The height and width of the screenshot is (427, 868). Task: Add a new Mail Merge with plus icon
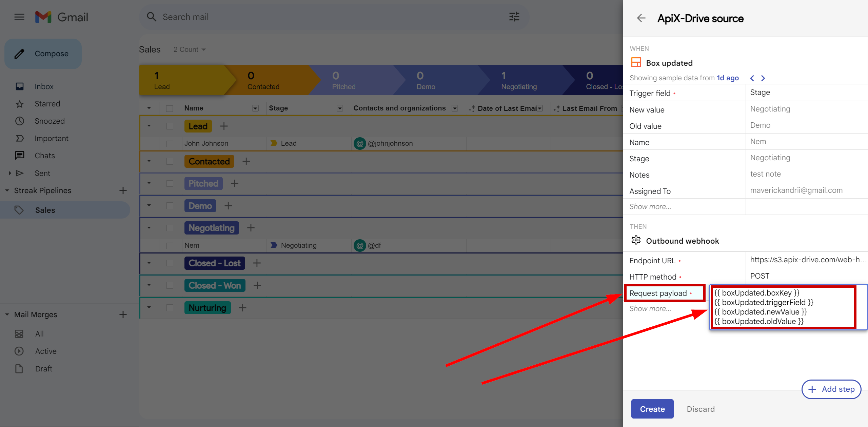click(x=123, y=314)
